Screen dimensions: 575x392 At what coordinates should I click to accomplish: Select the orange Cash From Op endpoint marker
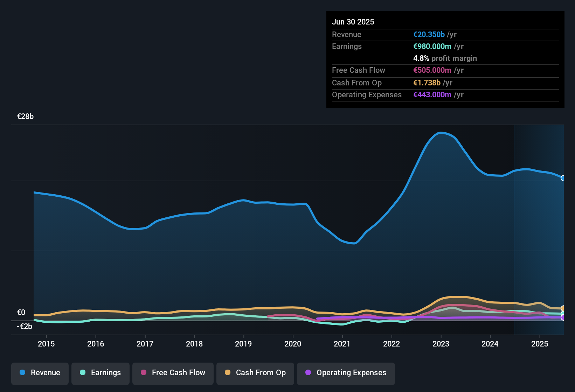563,308
